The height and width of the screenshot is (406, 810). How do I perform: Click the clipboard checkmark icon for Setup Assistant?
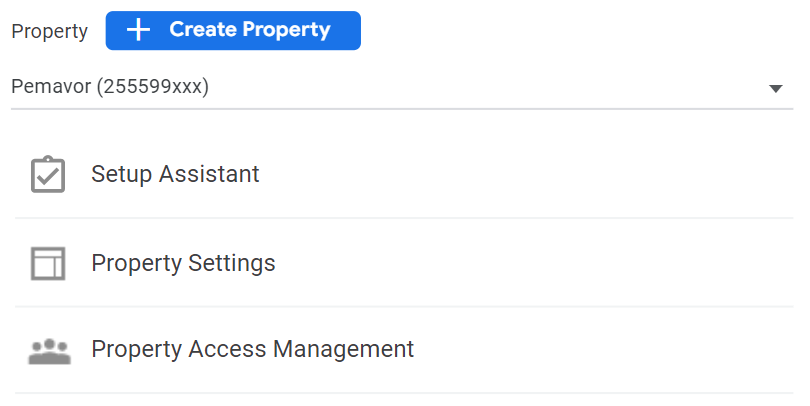click(47, 175)
